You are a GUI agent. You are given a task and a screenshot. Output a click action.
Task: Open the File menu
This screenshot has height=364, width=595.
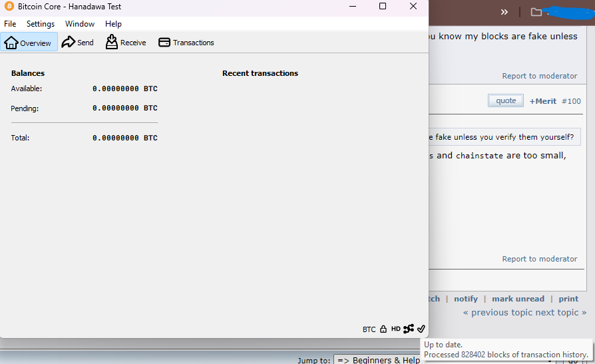point(10,23)
